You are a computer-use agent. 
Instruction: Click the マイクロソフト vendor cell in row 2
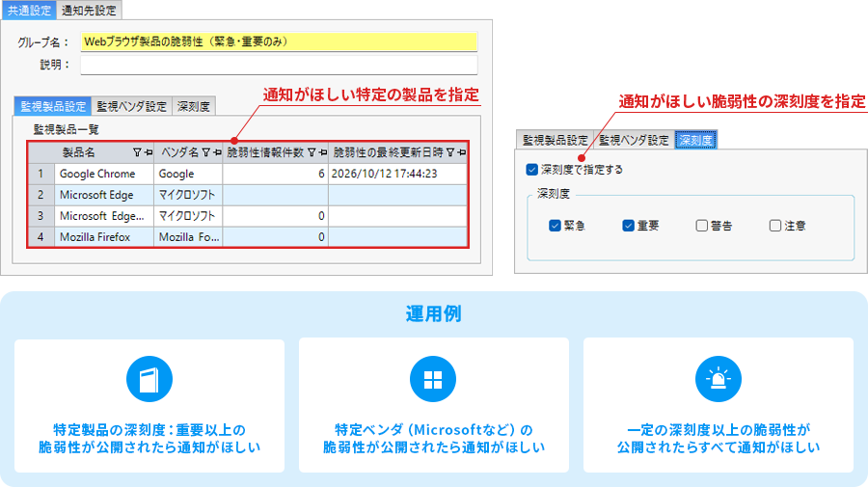[188, 195]
